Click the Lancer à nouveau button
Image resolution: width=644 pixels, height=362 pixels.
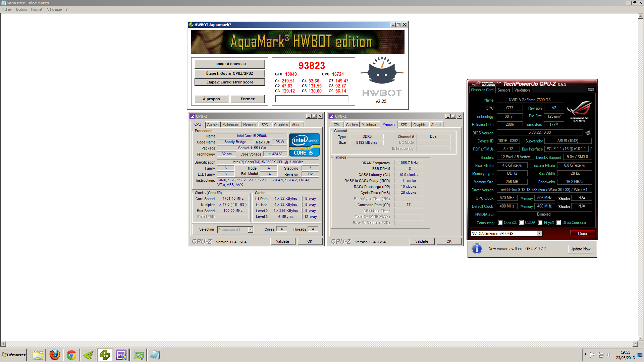(x=230, y=64)
